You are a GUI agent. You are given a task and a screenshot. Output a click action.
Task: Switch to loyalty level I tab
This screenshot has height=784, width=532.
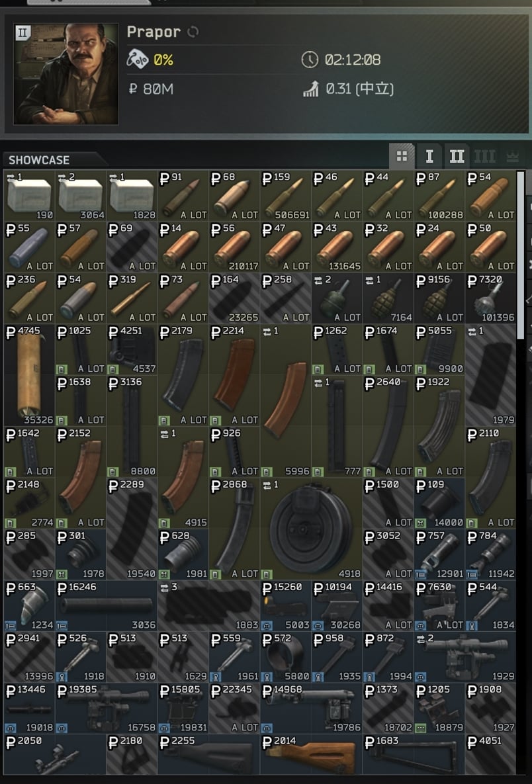pyautogui.click(x=429, y=157)
